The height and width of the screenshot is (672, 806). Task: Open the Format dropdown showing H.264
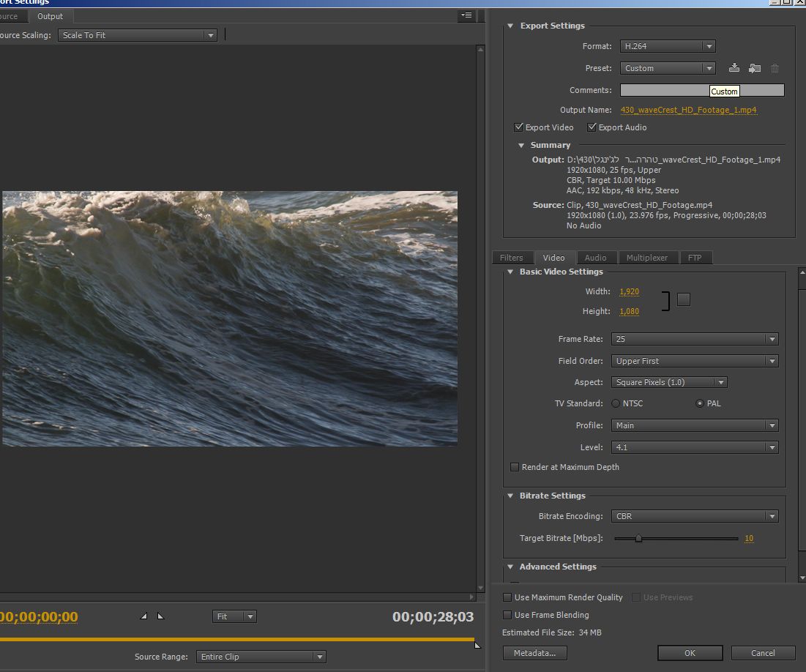(668, 46)
